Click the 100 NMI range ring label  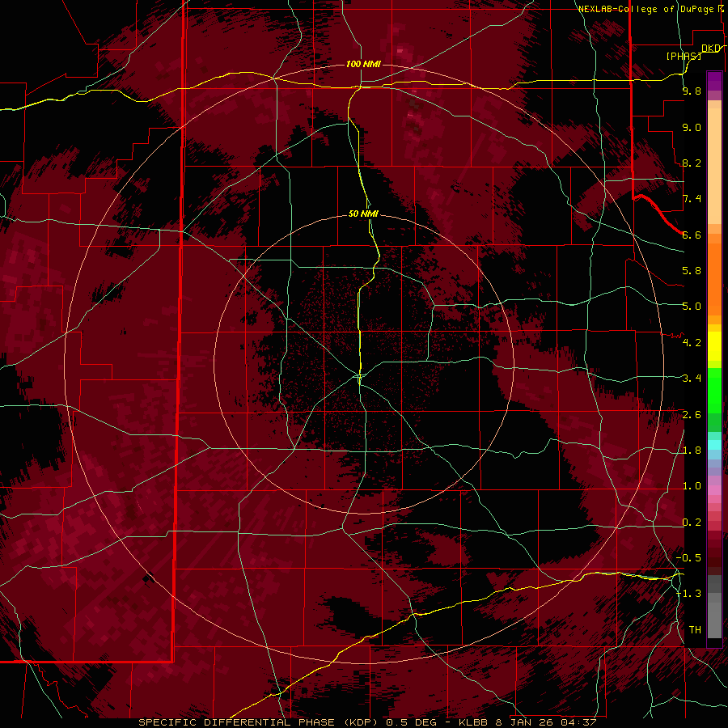[x=363, y=64]
